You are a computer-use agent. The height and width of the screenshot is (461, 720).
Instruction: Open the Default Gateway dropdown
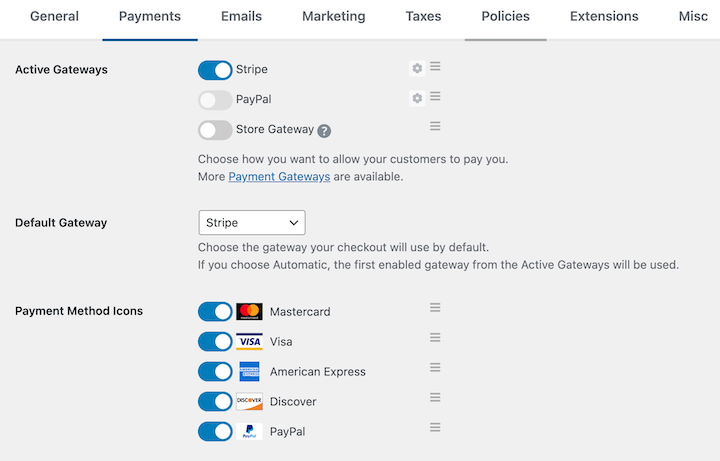click(x=252, y=222)
